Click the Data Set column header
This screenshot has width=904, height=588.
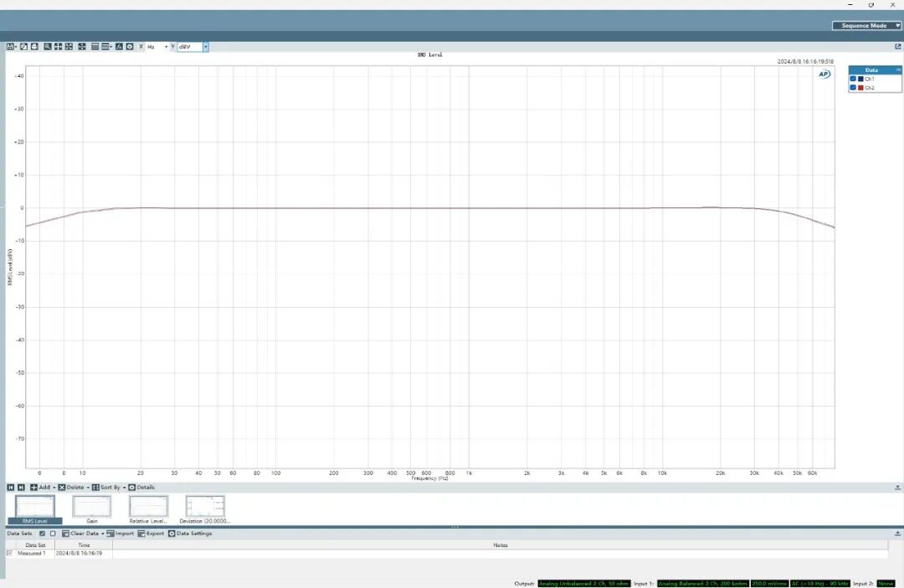pyautogui.click(x=34, y=545)
